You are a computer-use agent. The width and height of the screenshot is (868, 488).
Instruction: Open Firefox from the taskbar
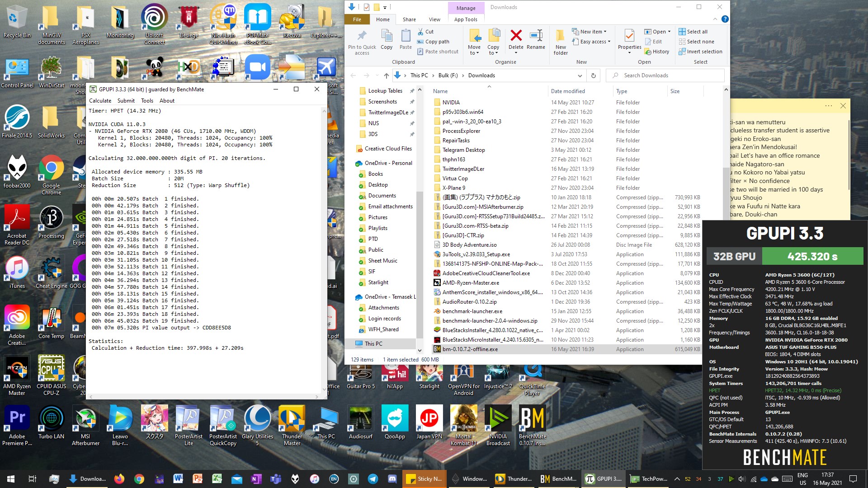pyautogui.click(x=119, y=479)
